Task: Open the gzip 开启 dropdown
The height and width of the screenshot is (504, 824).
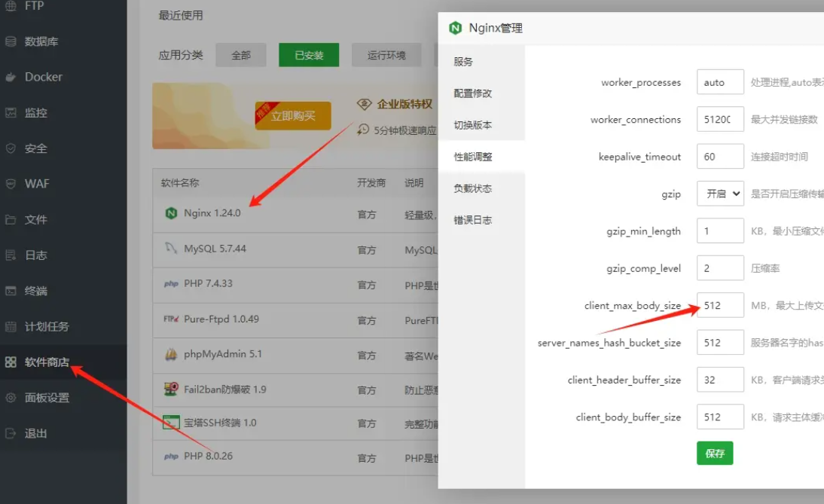Action: point(720,194)
